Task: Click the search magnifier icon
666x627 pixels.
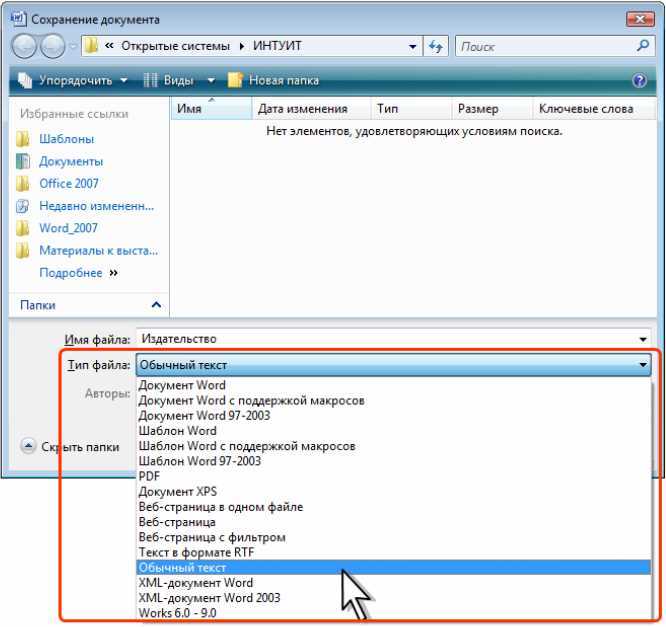Action: pos(643,46)
